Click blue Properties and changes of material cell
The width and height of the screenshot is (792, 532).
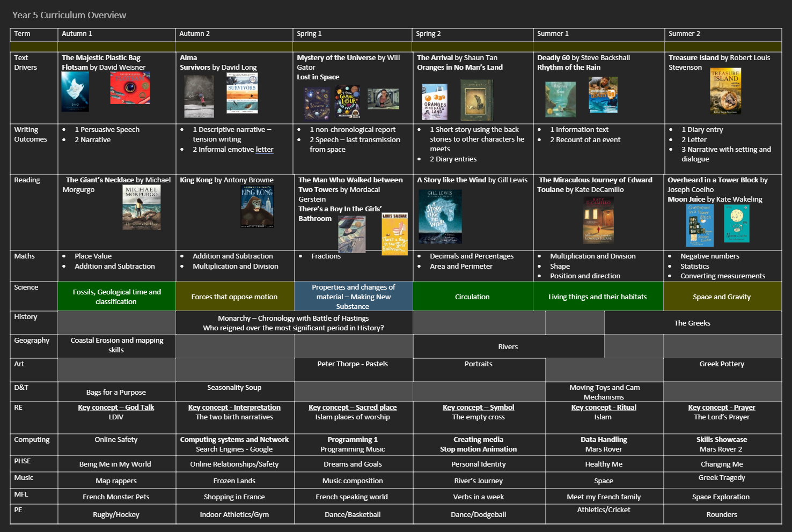click(x=353, y=297)
